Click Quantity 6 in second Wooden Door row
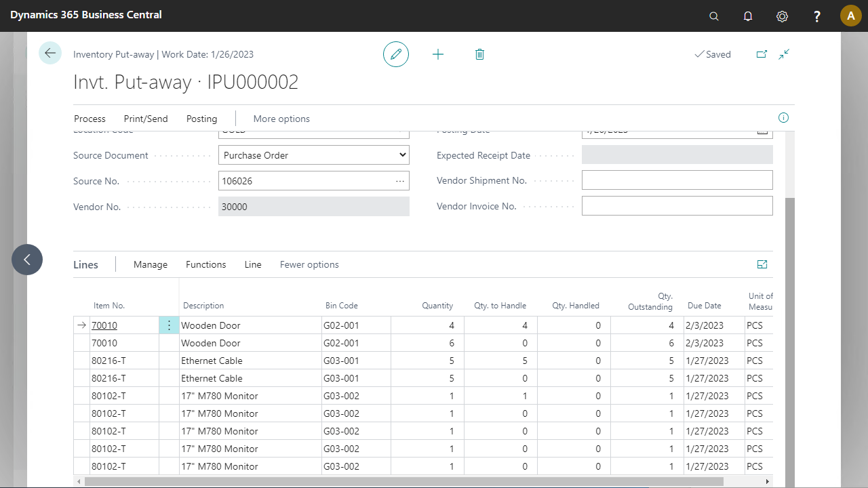868x488 pixels. coord(427,343)
